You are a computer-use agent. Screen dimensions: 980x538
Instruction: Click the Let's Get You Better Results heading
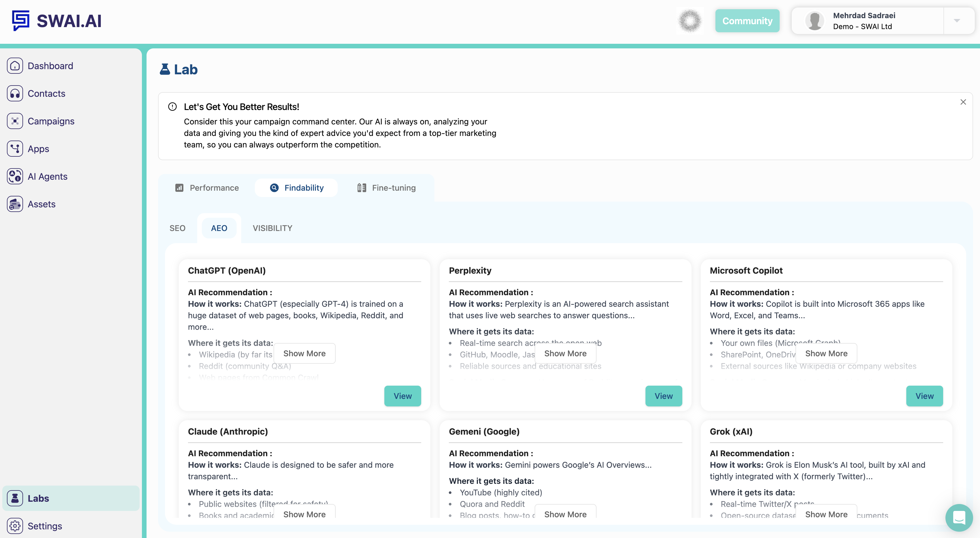coord(242,107)
